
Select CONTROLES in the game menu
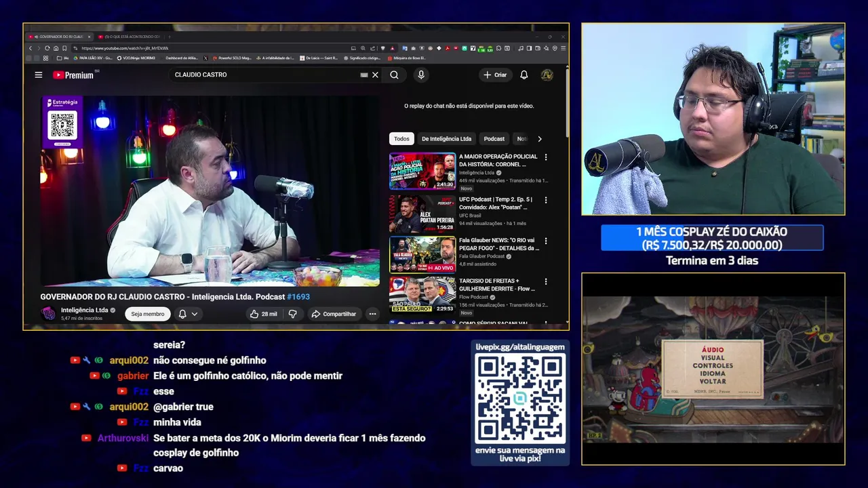712,366
